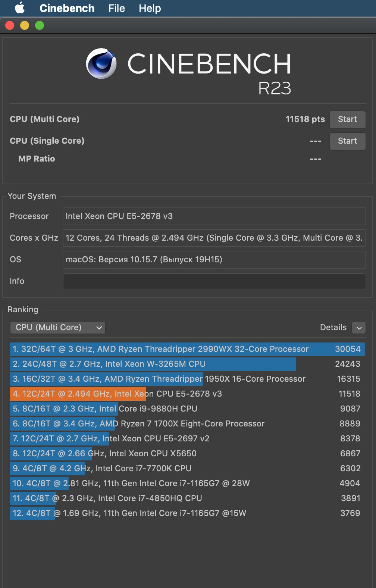
Task: Close the window with red button
Action: [10, 25]
